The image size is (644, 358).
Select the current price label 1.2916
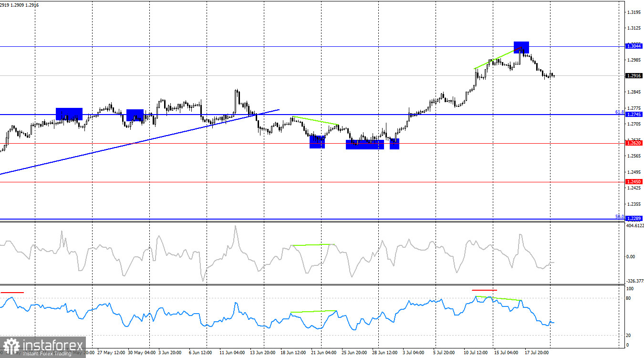pyautogui.click(x=634, y=75)
